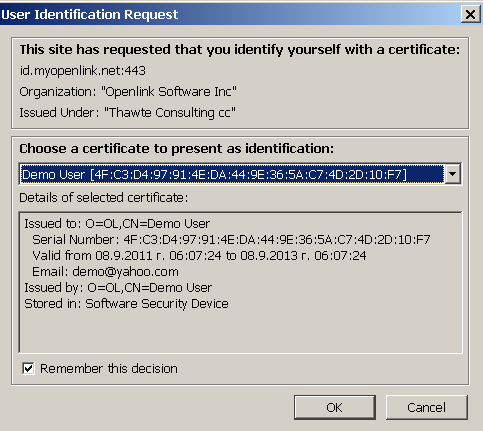This screenshot has height=431, width=483.
Task: Click the Email demo@yahoo.com line
Action: pos(105,272)
